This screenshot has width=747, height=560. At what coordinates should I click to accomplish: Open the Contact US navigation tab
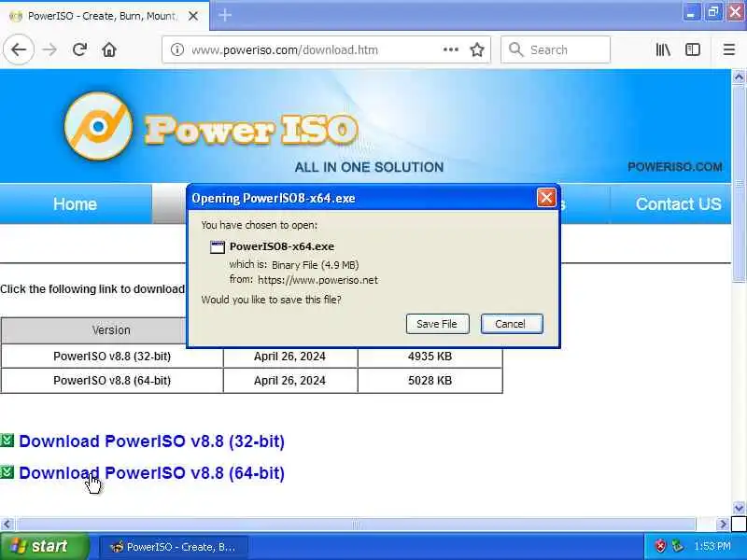678,203
